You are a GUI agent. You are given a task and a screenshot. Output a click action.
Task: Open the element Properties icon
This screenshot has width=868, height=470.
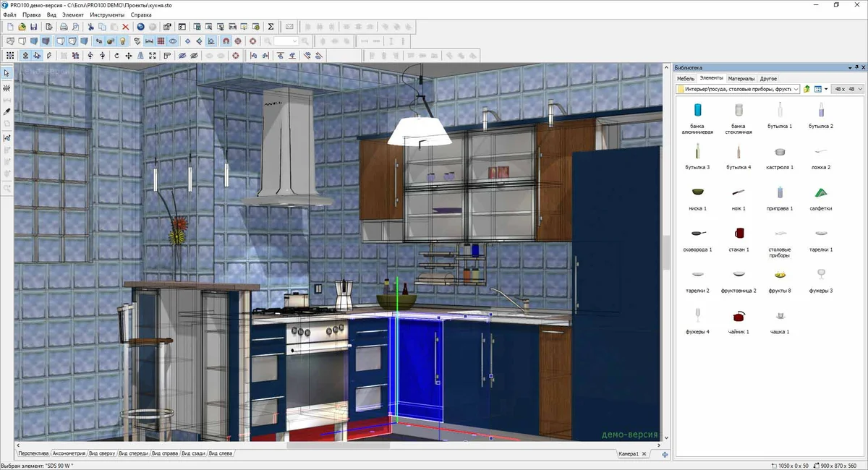point(167,27)
